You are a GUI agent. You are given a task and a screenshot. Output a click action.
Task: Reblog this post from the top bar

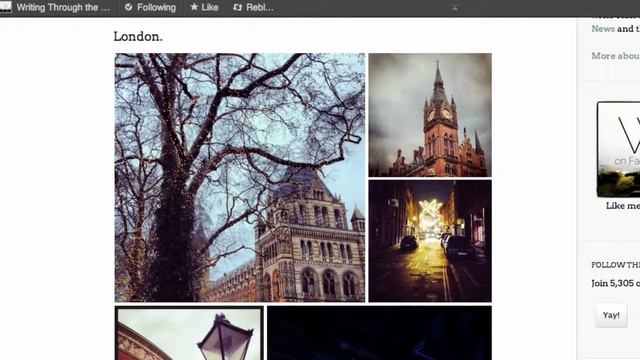(253, 7)
